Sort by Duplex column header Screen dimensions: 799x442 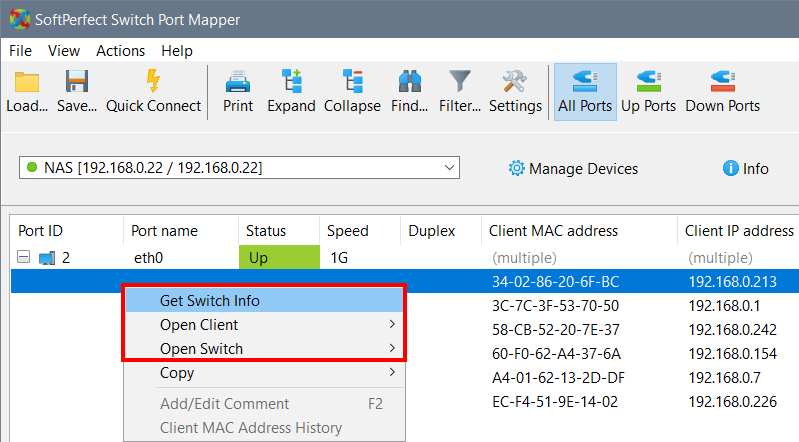pyautogui.click(x=441, y=231)
